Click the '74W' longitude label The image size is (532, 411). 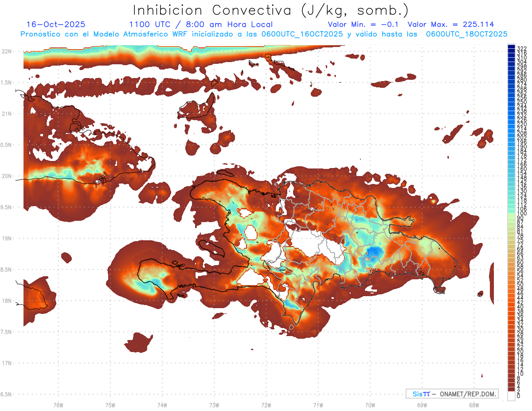tap(162, 405)
